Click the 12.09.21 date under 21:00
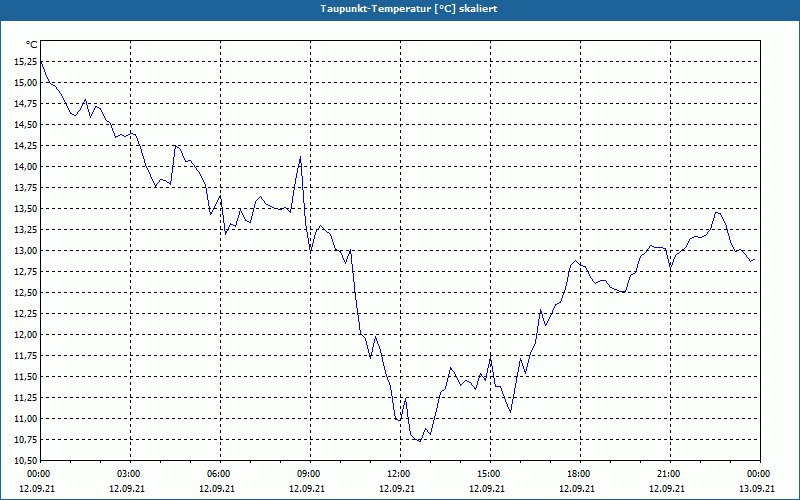This screenshot has width=800, height=500. [x=667, y=488]
